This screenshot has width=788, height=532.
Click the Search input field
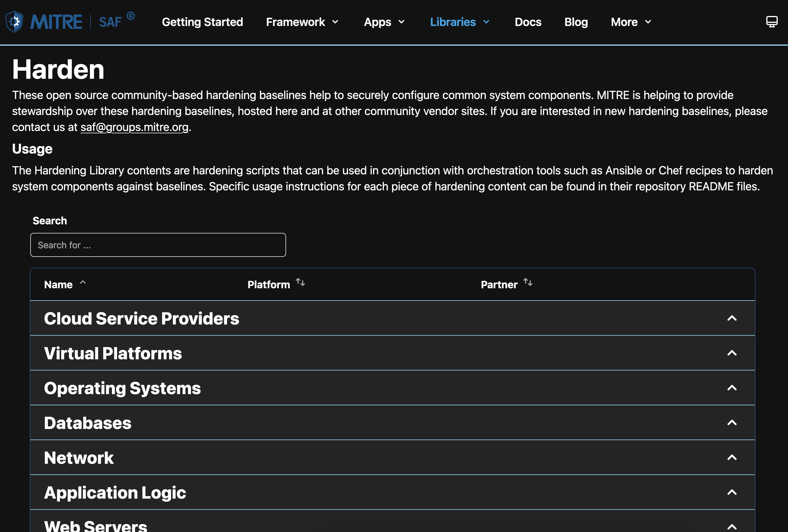click(x=157, y=245)
